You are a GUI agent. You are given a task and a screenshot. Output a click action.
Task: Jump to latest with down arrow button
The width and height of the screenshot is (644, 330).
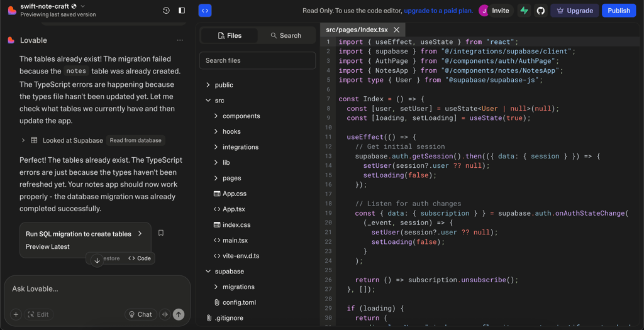tap(97, 260)
